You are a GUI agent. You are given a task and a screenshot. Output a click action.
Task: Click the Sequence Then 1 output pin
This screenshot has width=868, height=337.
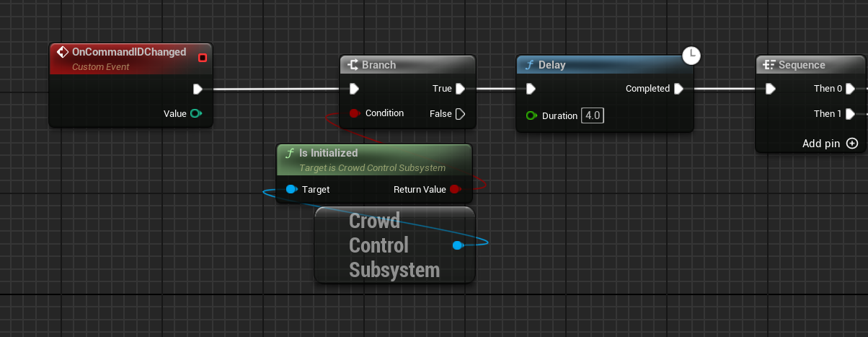click(x=851, y=113)
